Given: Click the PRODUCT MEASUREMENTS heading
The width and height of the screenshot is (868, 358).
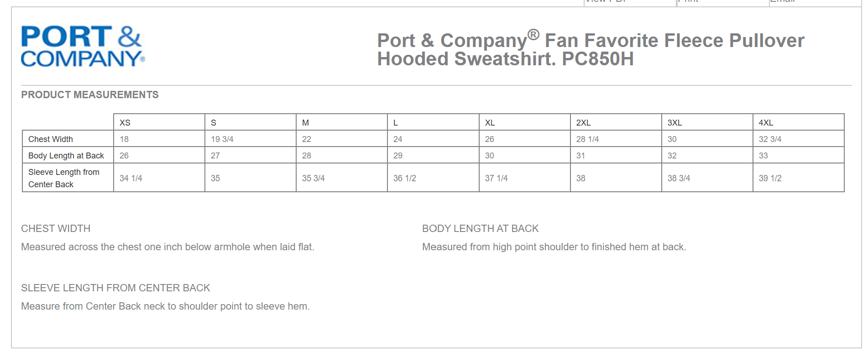Looking at the screenshot, I should tap(90, 95).
